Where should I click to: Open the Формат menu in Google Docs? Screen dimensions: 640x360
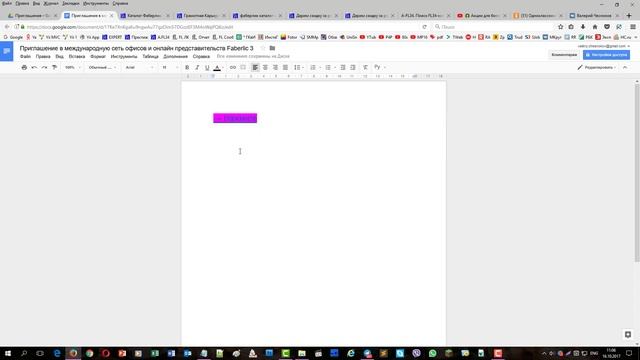98,56
